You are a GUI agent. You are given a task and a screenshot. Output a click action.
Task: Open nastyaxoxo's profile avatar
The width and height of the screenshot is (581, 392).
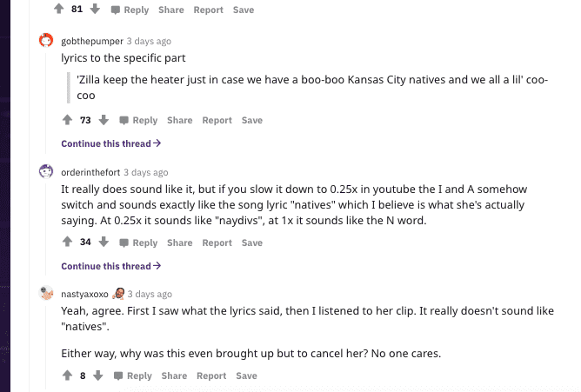click(x=47, y=293)
